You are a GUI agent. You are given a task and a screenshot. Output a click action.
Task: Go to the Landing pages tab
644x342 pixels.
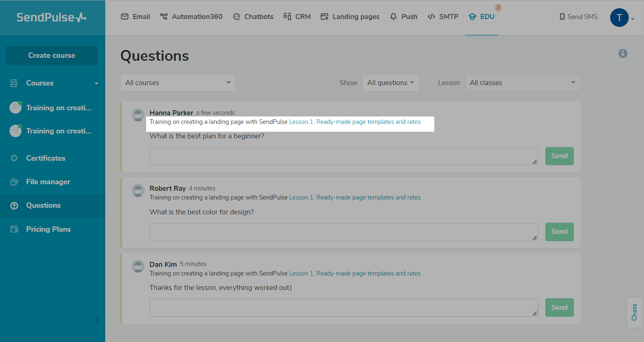pyautogui.click(x=350, y=17)
